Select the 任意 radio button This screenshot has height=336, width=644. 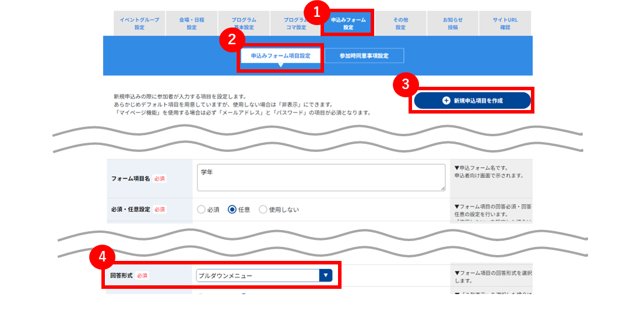(232, 210)
